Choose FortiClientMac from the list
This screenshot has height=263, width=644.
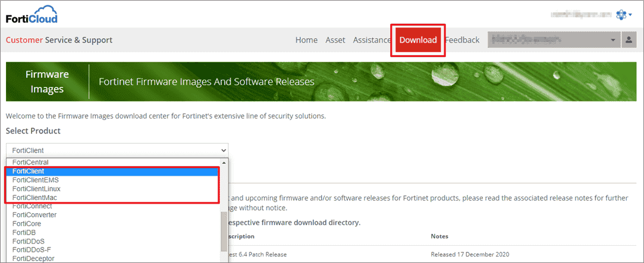(112, 198)
